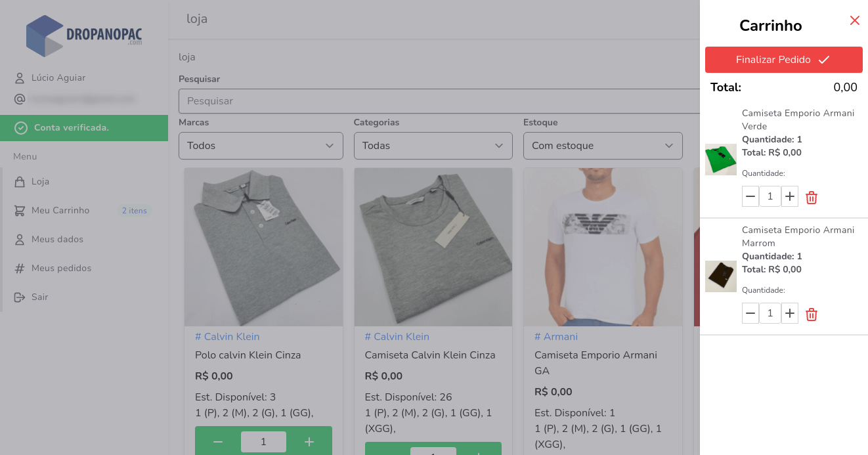Click quantity field for Armani Marrom cart item
The image size is (868, 455).
coord(770,313)
